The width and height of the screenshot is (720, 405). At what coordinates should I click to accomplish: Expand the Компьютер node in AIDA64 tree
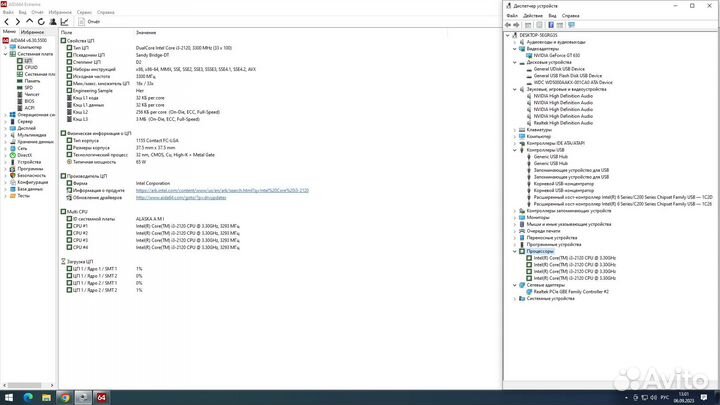click(6, 47)
